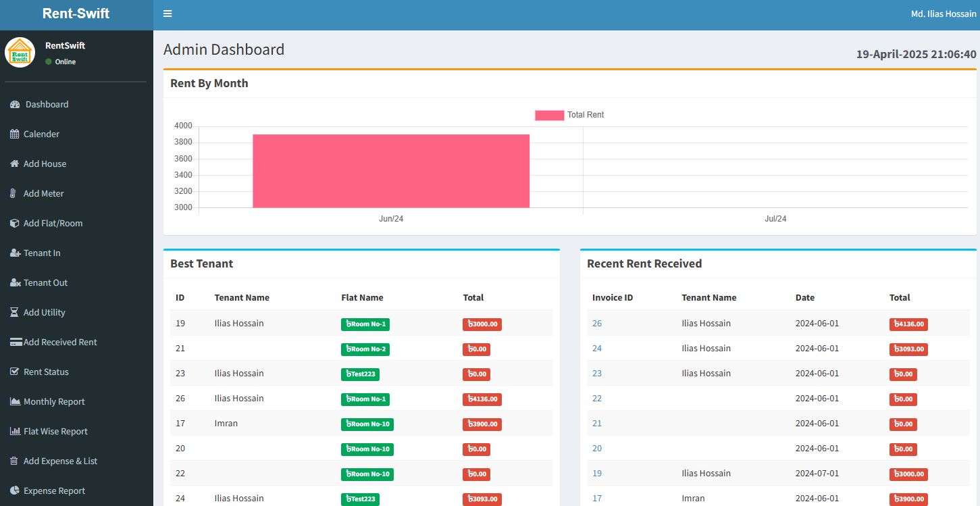980x506 pixels.
Task: Click the Calender grid icon
Action: (x=14, y=134)
